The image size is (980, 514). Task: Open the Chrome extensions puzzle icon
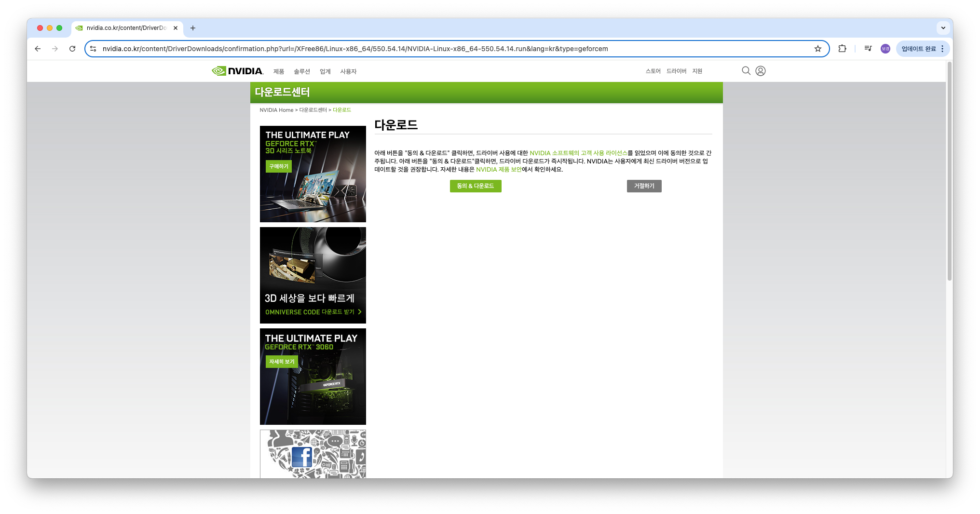point(843,49)
